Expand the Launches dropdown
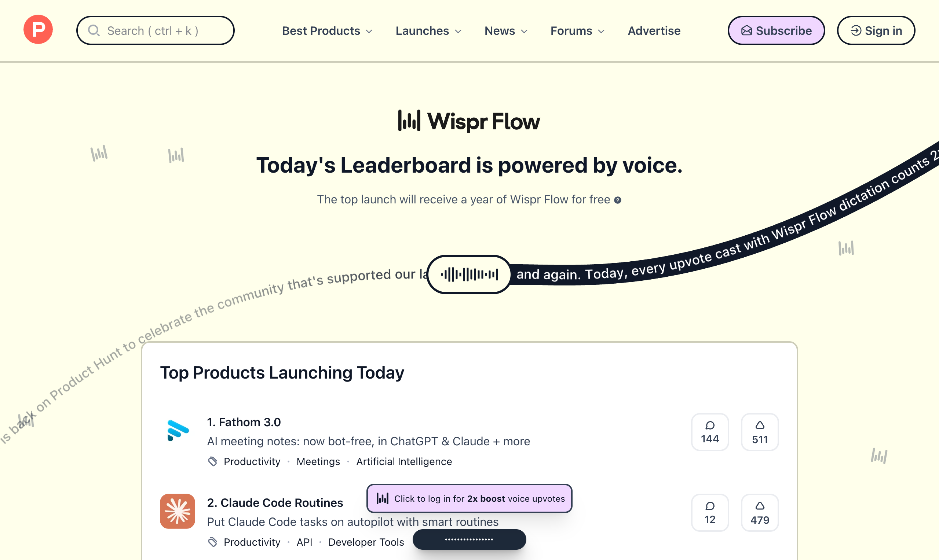This screenshot has width=939, height=560. (x=428, y=31)
